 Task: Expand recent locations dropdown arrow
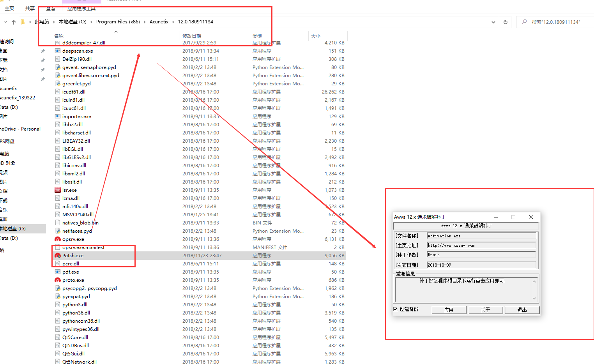[5, 22]
